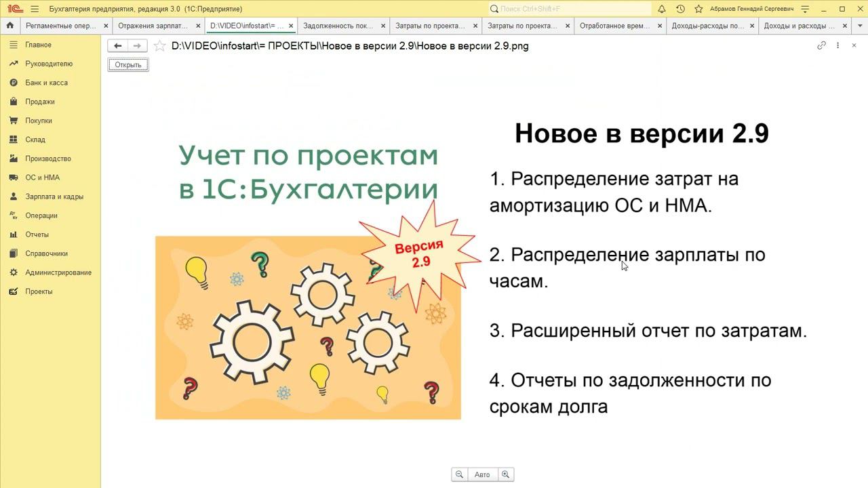868x488 pixels.
Task: Close the Задолженность пок... tab
Action: (384, 26)
